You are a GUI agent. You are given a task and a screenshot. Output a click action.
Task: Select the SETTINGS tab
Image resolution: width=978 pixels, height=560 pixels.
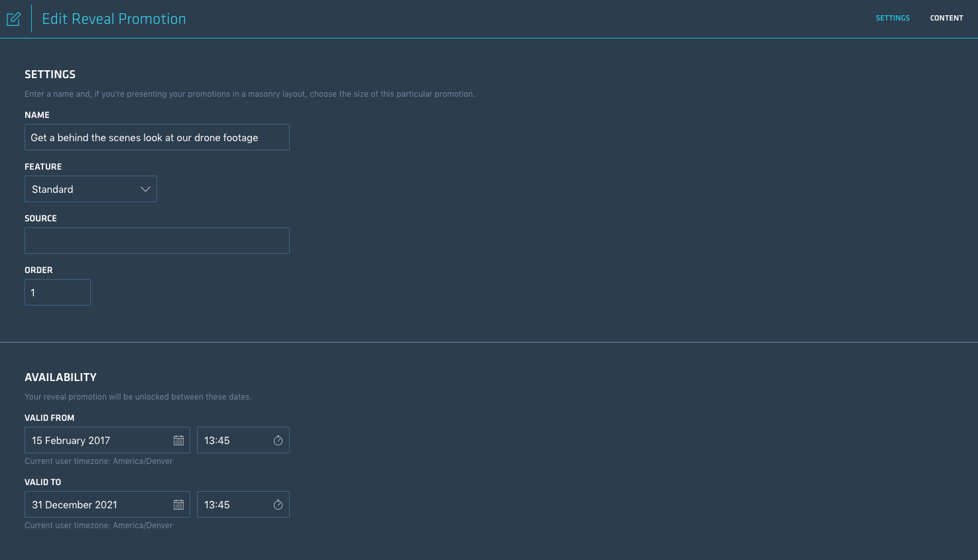[x=892, y=18]
